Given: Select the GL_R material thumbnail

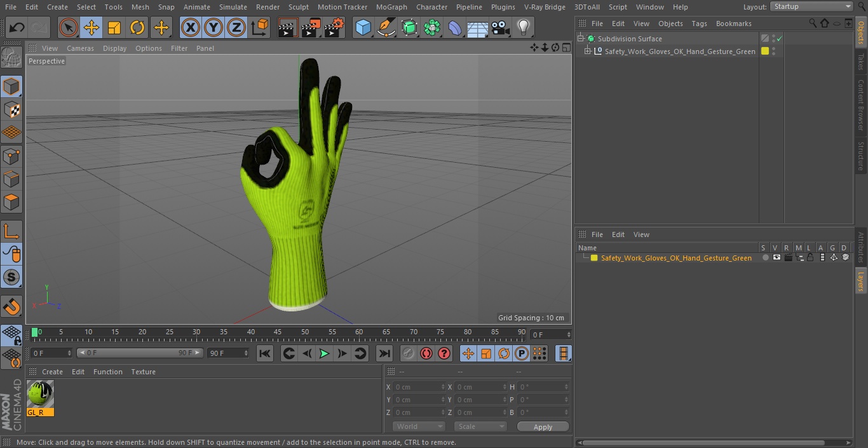Looking at the screenshot, I should point(40,394).
